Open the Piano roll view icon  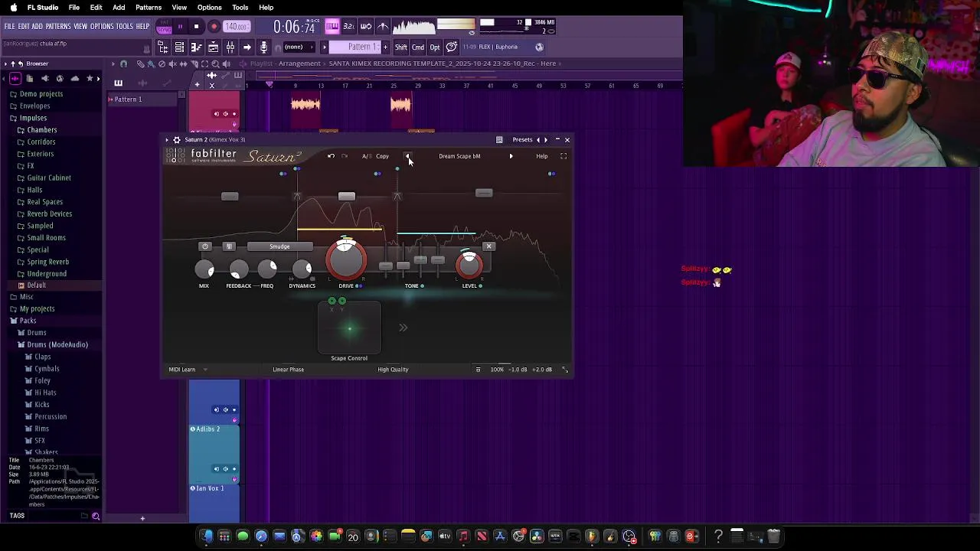196,47
